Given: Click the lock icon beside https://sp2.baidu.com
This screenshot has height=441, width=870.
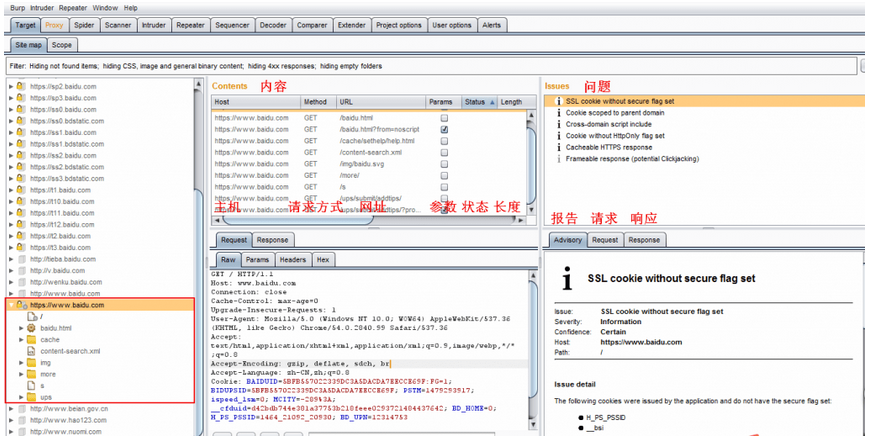Looking at the screenshot, I should point(21,87).
